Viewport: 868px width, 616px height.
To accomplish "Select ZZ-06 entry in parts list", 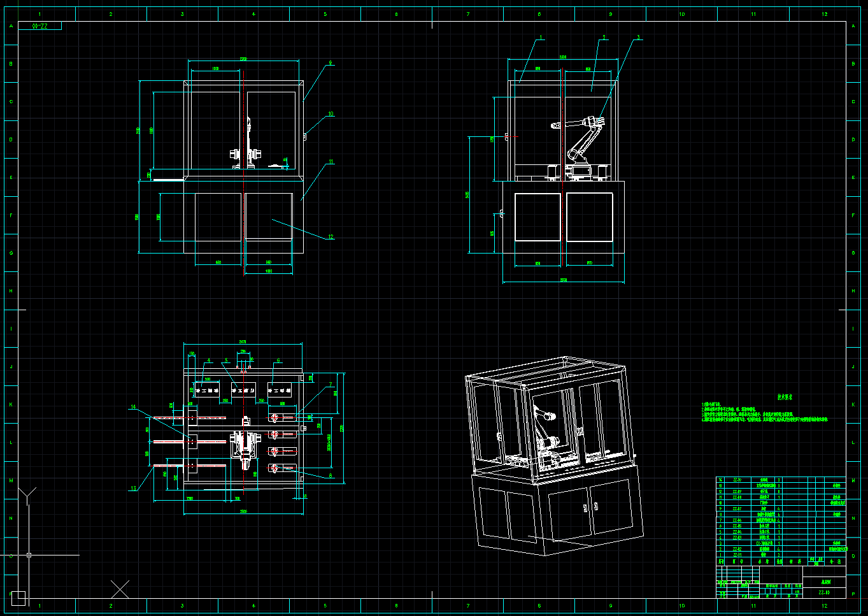I will click(737, 520).
